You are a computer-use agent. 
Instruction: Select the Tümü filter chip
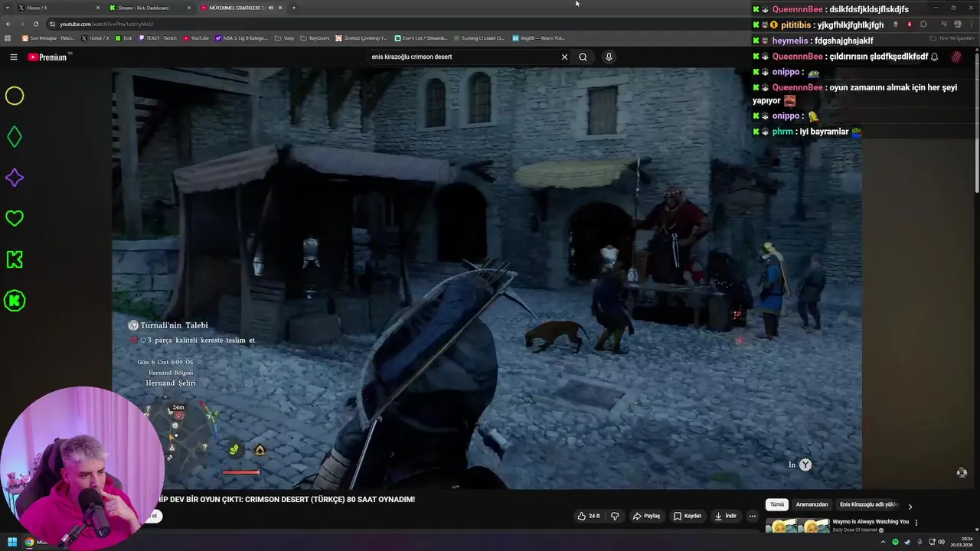pyautogui.click(x=777, y=505)
